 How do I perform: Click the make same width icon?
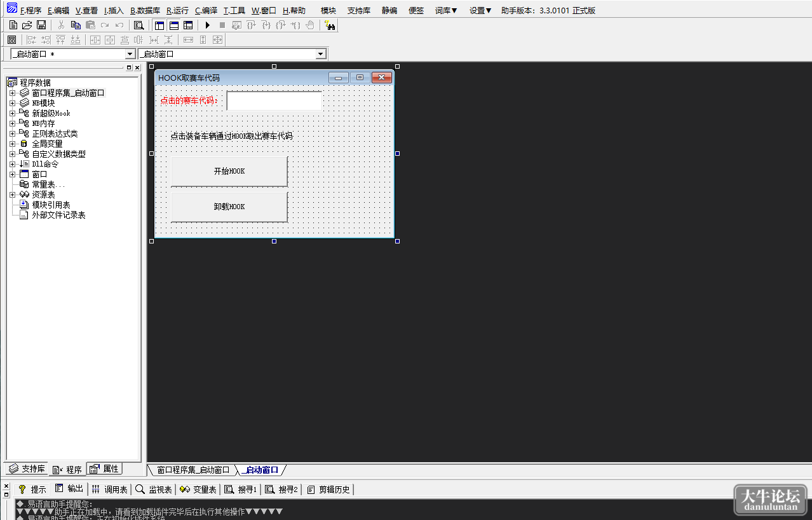click(x=188, y=40)
